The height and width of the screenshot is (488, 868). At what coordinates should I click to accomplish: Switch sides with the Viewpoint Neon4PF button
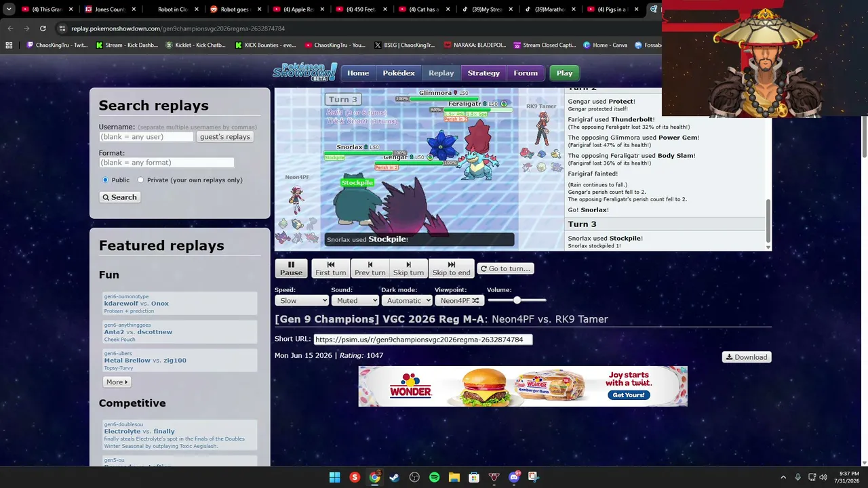coord(459,300)
